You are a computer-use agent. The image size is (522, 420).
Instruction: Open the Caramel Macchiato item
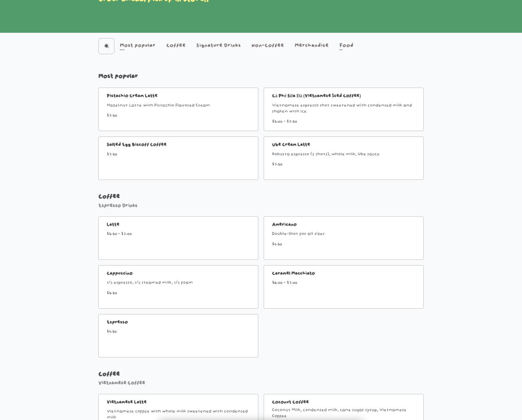(x=343, y=287)
